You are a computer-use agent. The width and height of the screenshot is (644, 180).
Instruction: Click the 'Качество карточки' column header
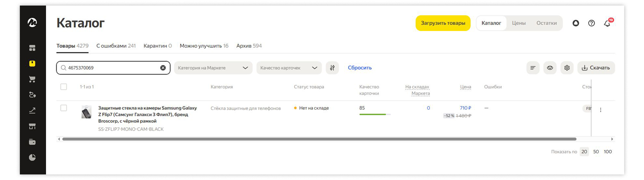click(369, 90)
